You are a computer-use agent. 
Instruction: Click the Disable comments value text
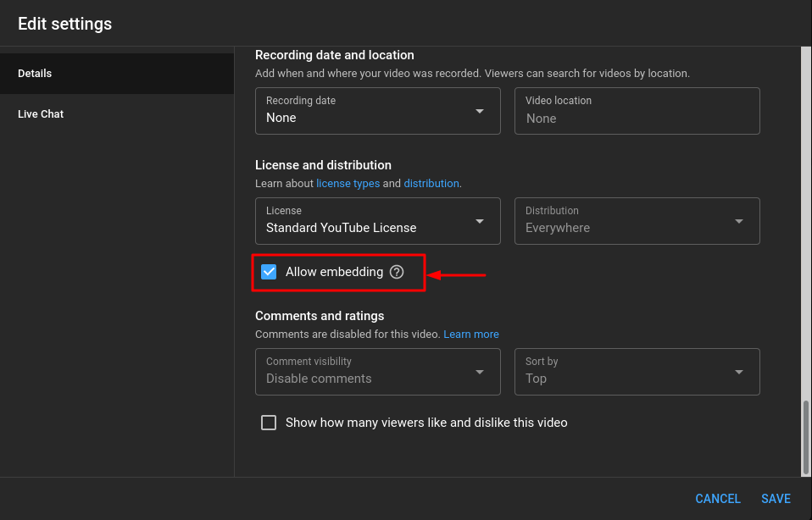click(319, 379)
